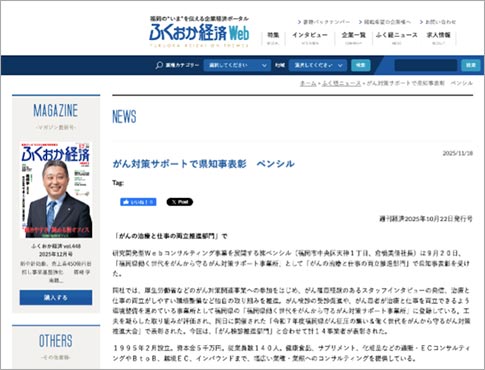The image size is (485, 370).
Task: Go to ふく経ニュース in the breadcrumb
Action: pos(341,83)
